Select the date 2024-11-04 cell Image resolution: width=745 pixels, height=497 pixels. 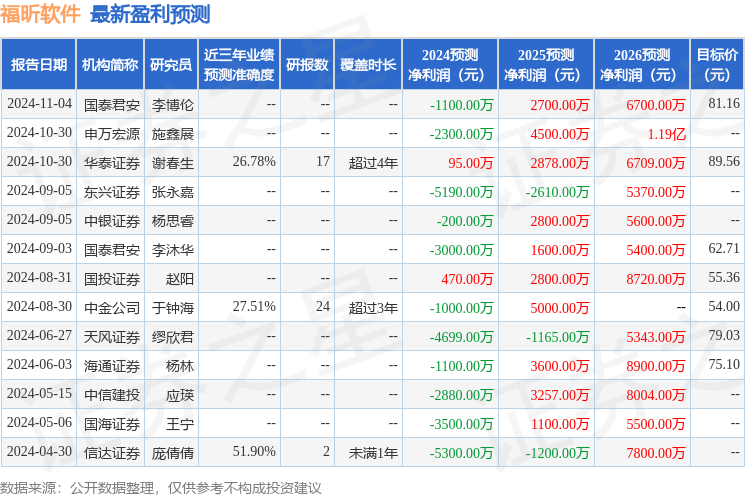pos(39,104)
